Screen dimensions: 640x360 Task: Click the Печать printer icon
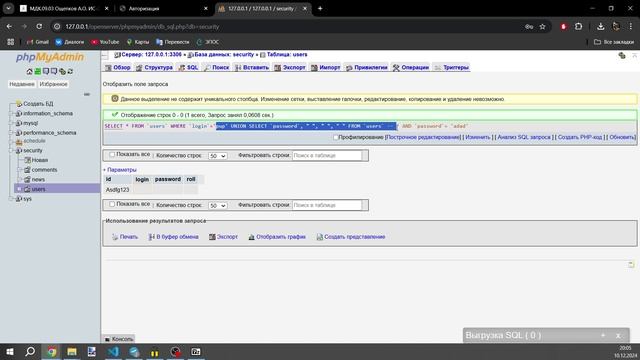[x=115, y=237]
